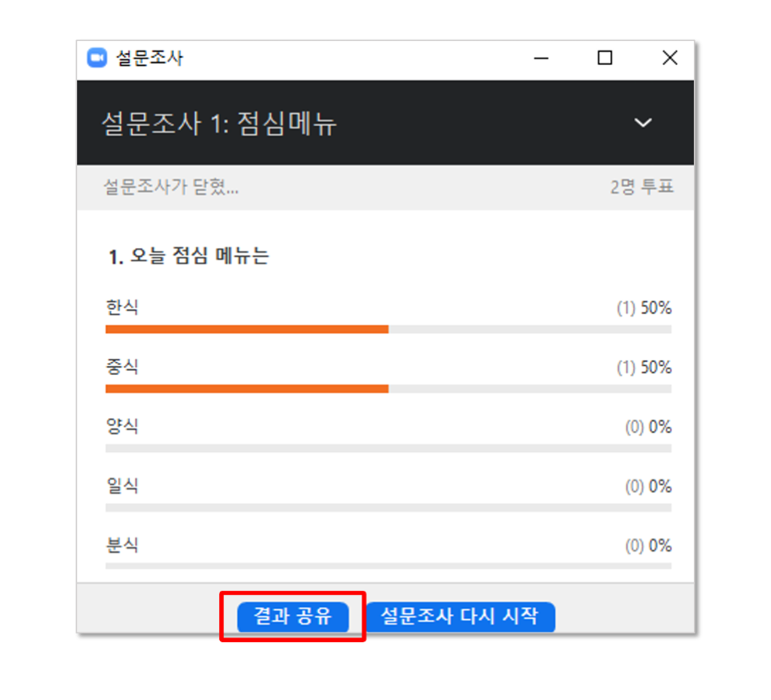
Task: Click the 설문조사 1: 점심메뉴 header title
Action: [x=218, y=123]
